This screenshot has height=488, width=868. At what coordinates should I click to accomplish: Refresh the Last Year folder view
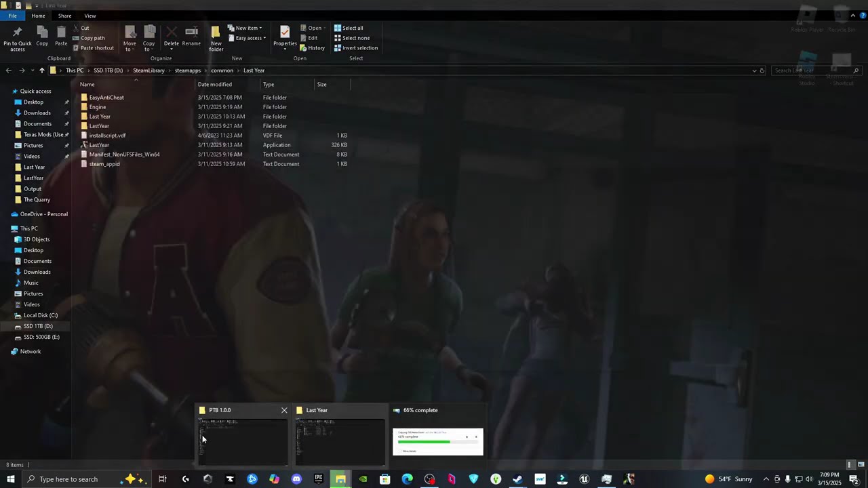(762, 70)
